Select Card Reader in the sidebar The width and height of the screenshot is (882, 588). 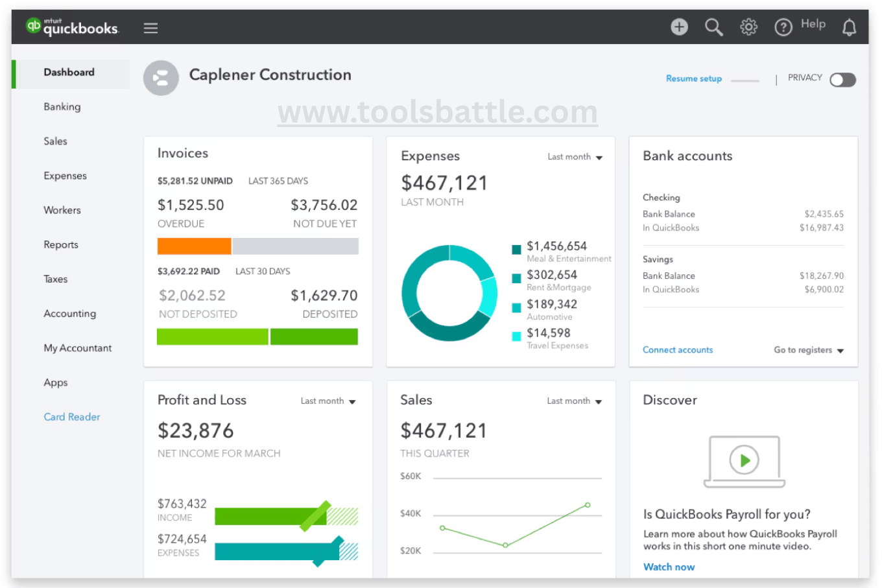72,417
